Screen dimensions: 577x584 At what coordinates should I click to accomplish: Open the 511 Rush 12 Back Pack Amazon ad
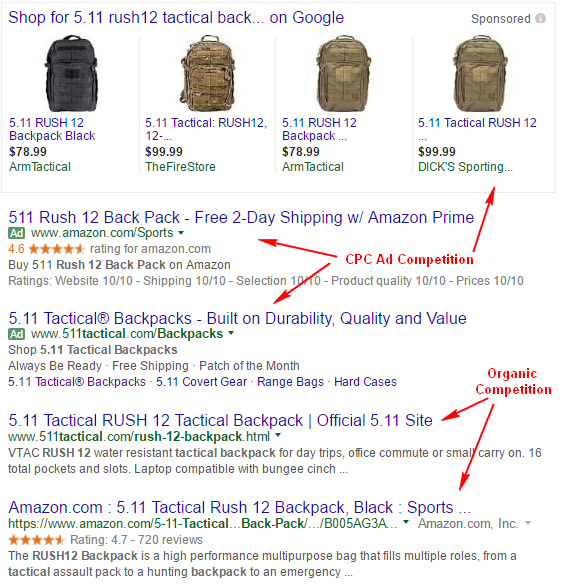click(x=241, y=217)
